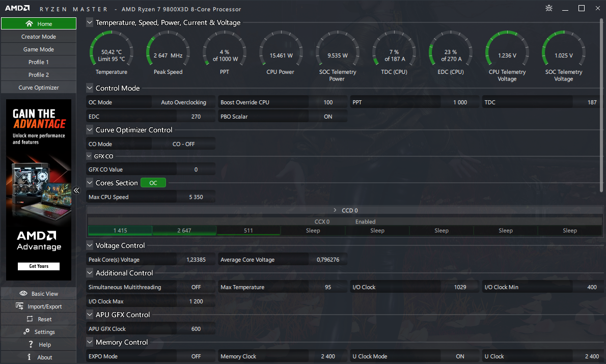The image size is (606, 364).
Task: Click the OC Mode Auto Overclocking value
Action: (x=183, y=102)
